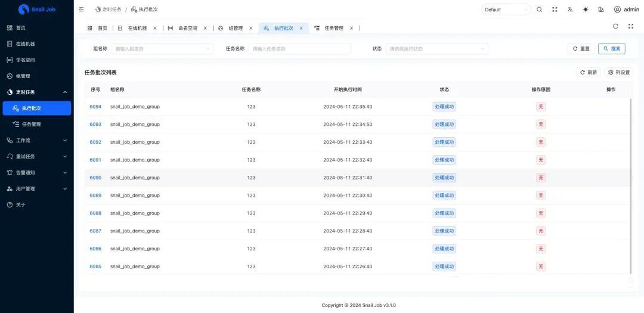Click the 重置 reset button

[581, 49]
